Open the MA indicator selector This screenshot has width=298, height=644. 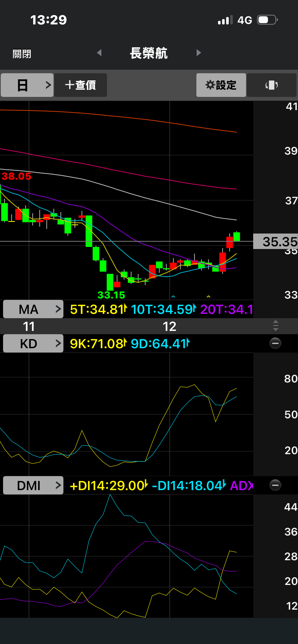pos(33,309)
